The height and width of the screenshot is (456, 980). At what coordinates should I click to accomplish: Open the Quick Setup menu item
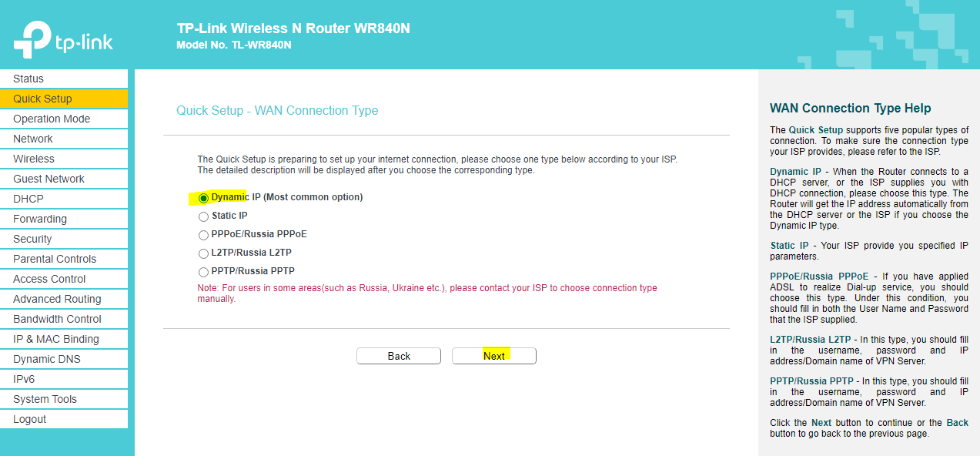click(64, 99)
